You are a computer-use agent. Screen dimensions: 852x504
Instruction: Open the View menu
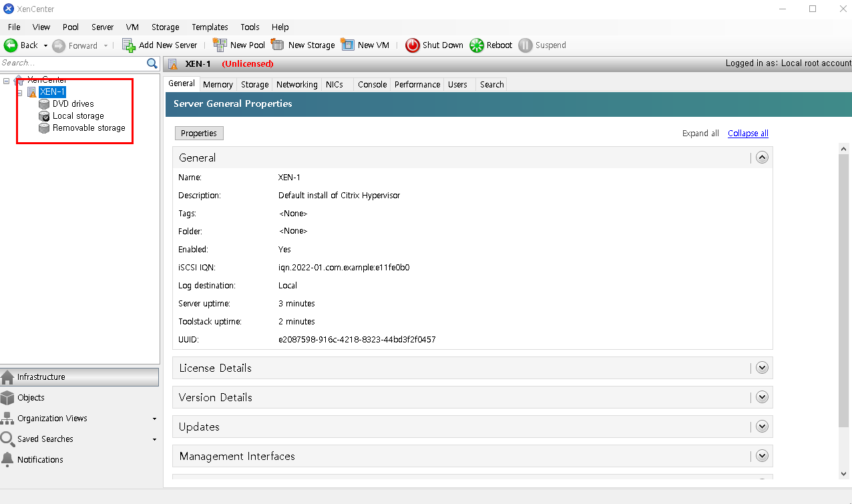(41, 27)
